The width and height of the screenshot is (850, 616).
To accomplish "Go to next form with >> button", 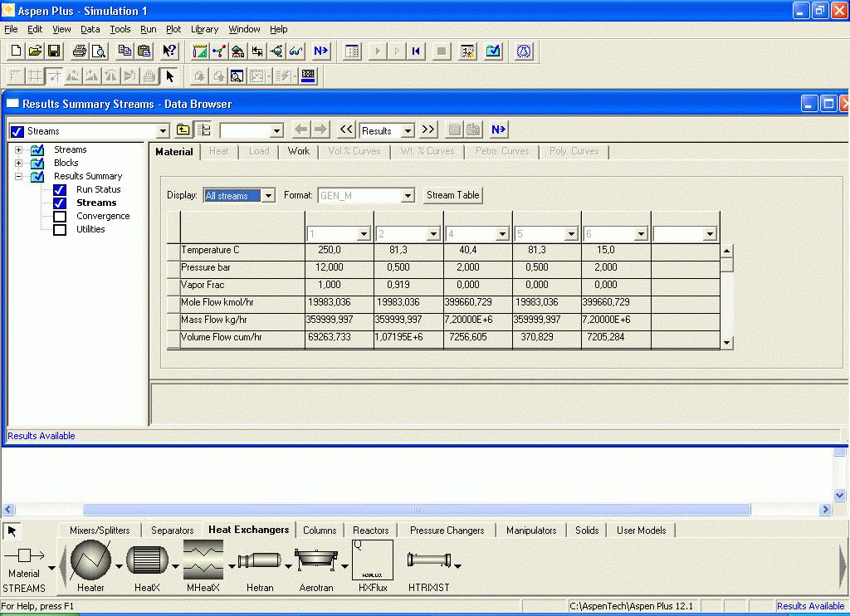I will [428, 130].
